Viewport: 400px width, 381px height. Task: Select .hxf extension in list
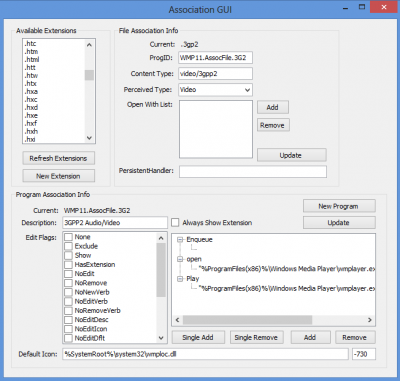pyautogui.click(x=31, y=124)
